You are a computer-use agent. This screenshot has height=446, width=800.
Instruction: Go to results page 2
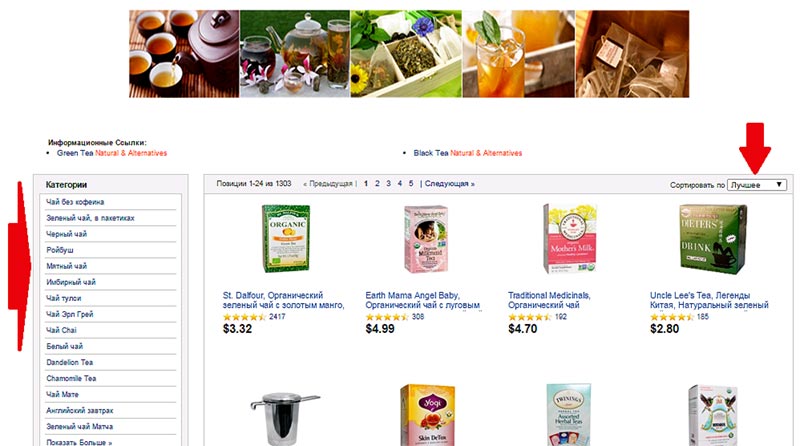[377, 184]
